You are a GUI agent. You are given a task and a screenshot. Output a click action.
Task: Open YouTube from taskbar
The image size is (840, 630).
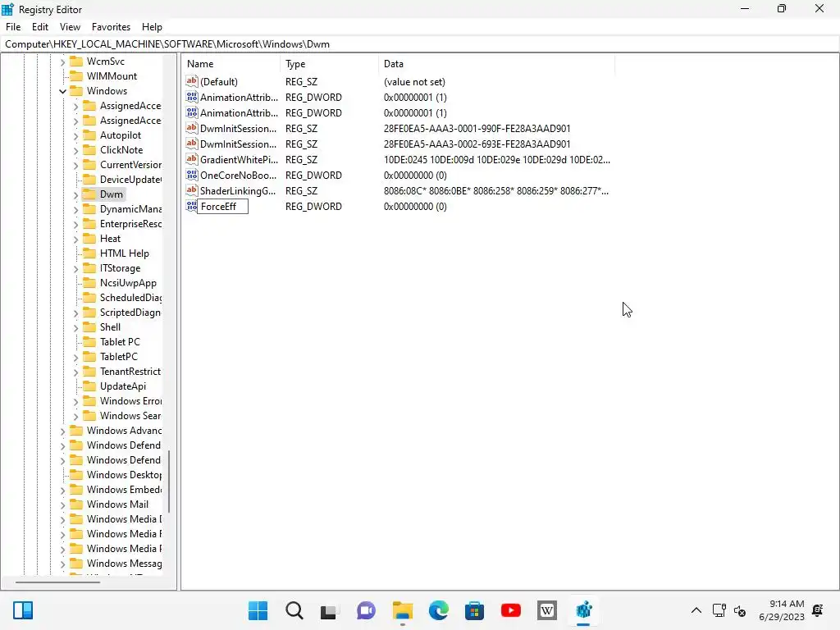click(510, 610)
